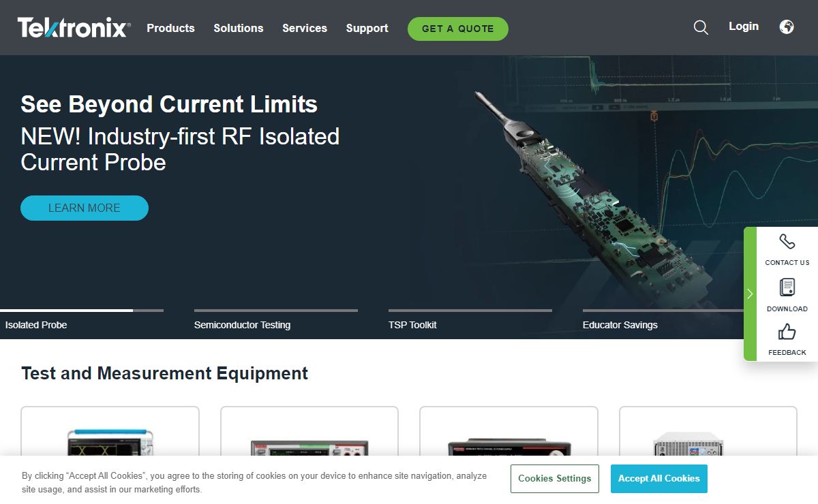This screenshot has height=504, width=818.
Task: Click the Login link
Action: pos(743,27)
